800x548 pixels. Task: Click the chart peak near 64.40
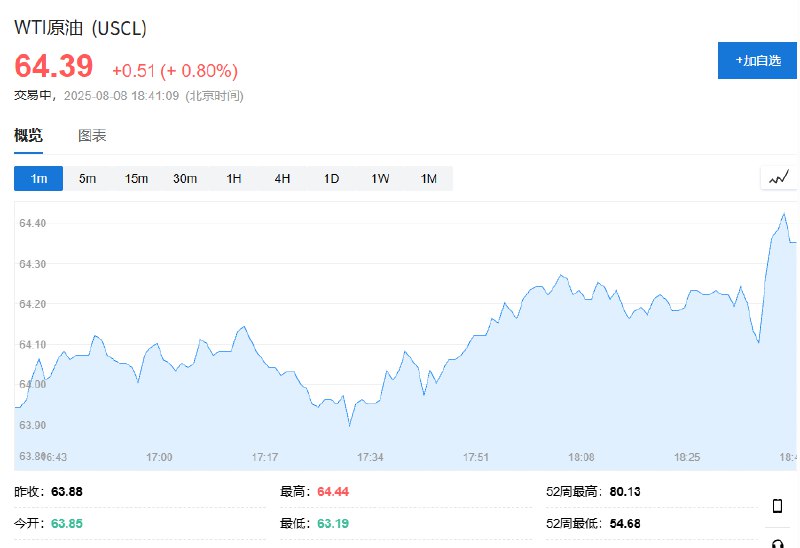pyautogui.click(x=784, y=214)
